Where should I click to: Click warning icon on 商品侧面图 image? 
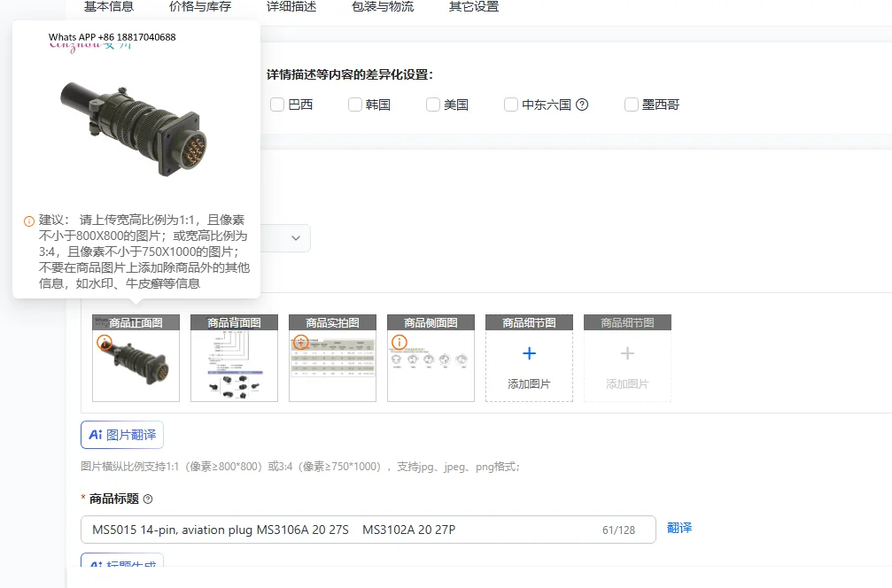pyautogui.click(x=399, y=343)
